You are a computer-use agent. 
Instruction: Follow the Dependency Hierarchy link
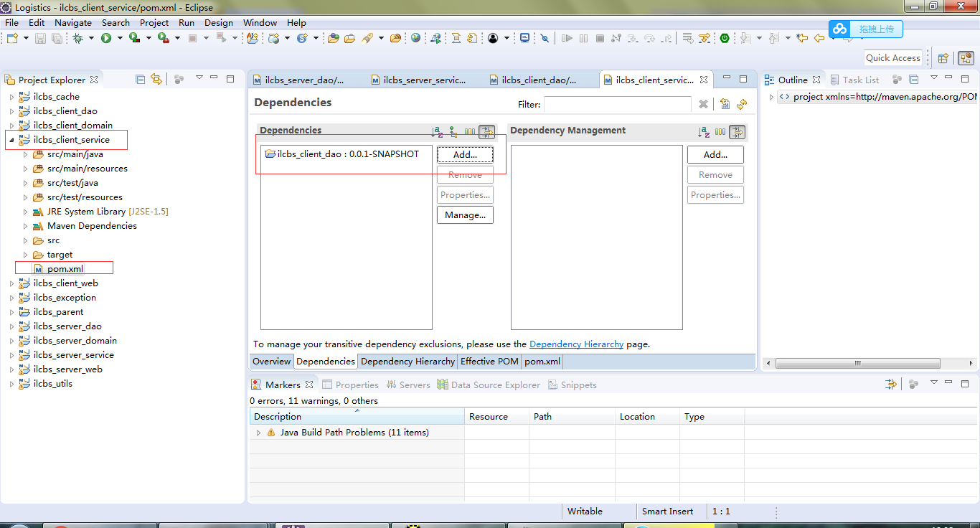click(576, 344)
